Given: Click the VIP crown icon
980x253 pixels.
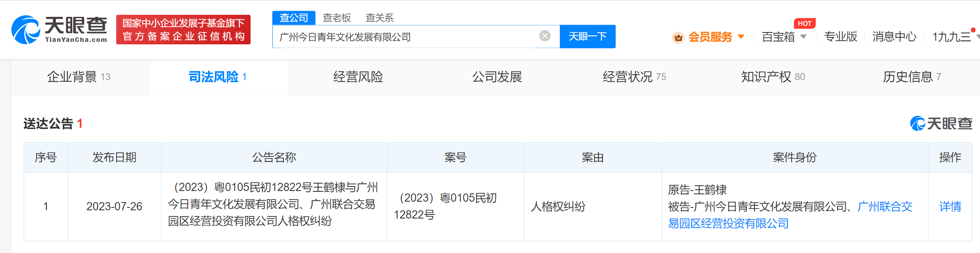Looking at the screenshot, I should [x=678, y=37].
